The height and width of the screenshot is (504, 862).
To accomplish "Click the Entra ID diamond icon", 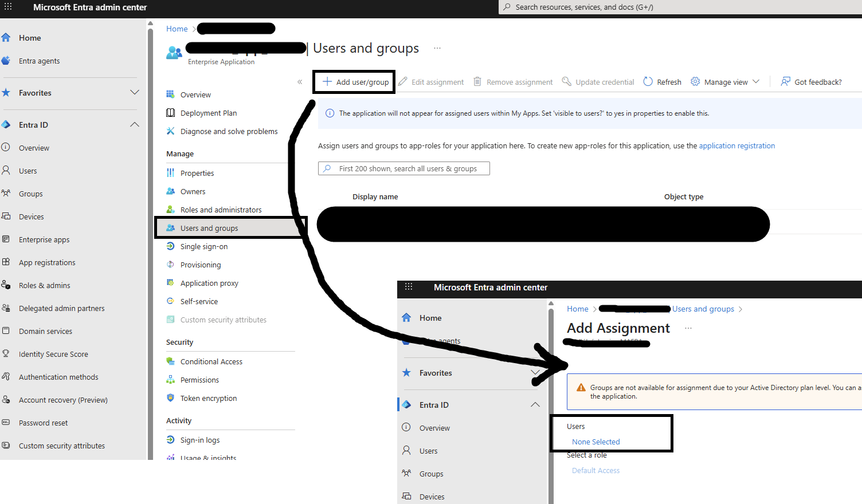I will pyautogui.click(x=6, y=125).
